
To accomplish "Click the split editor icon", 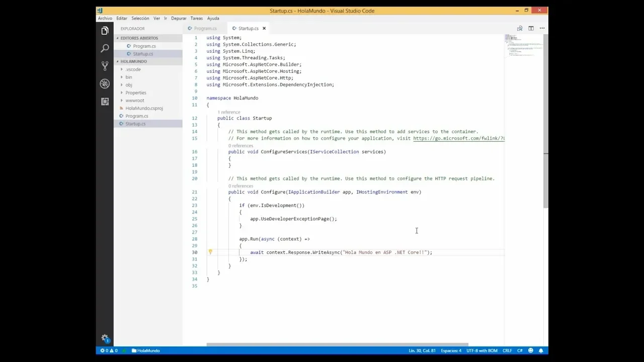I will [531, 28].
